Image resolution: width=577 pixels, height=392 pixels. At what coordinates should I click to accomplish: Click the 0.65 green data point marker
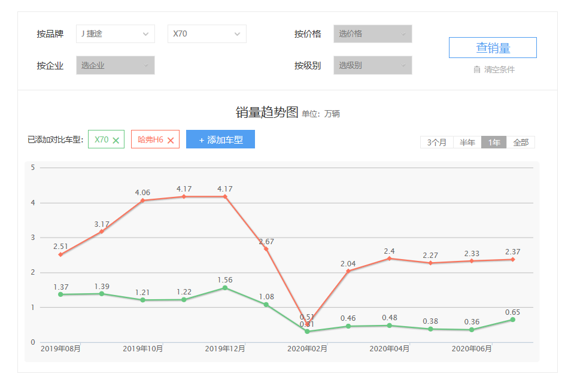512,320
